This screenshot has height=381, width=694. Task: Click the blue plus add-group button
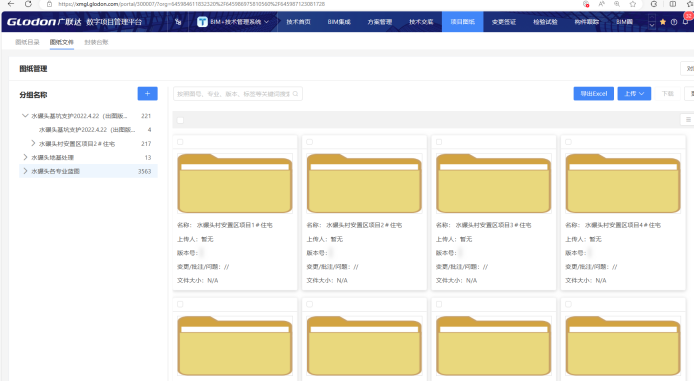(x=147, y=93)
